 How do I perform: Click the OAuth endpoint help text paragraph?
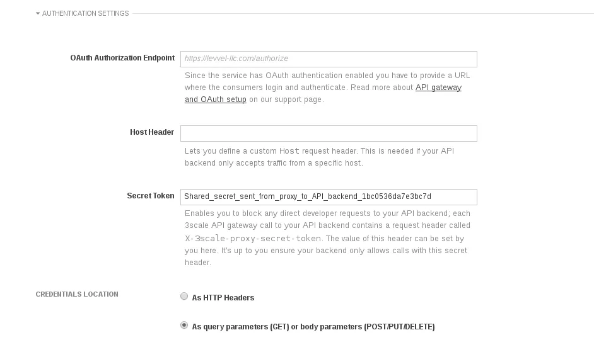pos(327,88)
